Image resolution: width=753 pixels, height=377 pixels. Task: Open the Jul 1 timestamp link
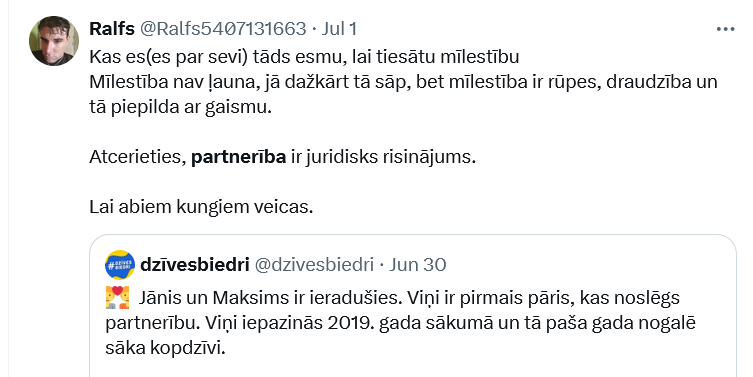[339, 29]
